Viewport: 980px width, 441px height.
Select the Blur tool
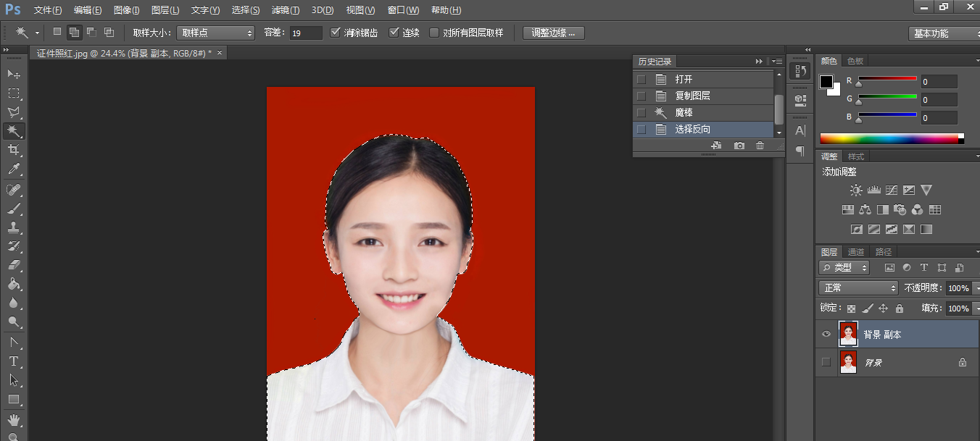[14, 303]
